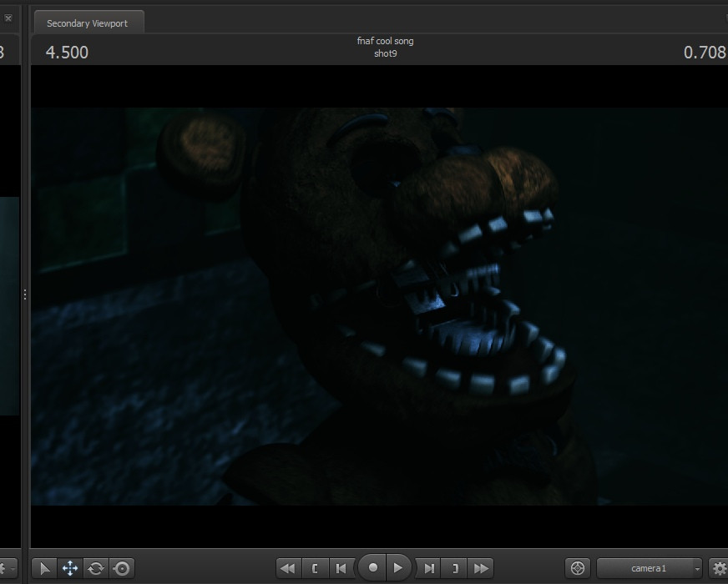This screenshot has width=728, height=584.
Task: Choose the move (translate) tool
Action: 70,568
